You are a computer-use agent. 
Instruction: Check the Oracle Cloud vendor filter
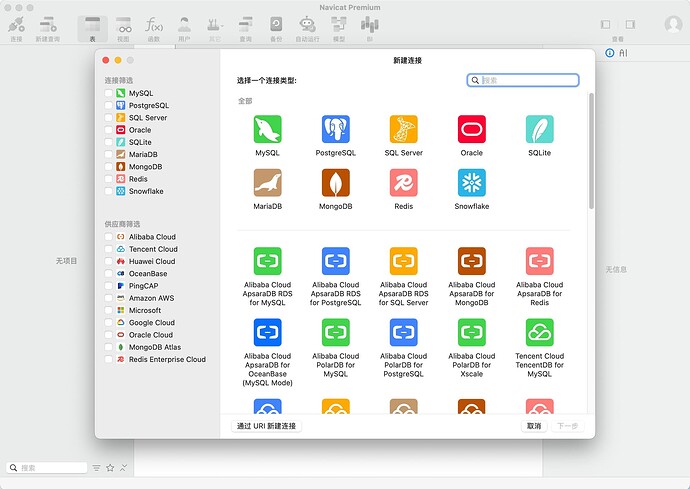pos(108,335)
